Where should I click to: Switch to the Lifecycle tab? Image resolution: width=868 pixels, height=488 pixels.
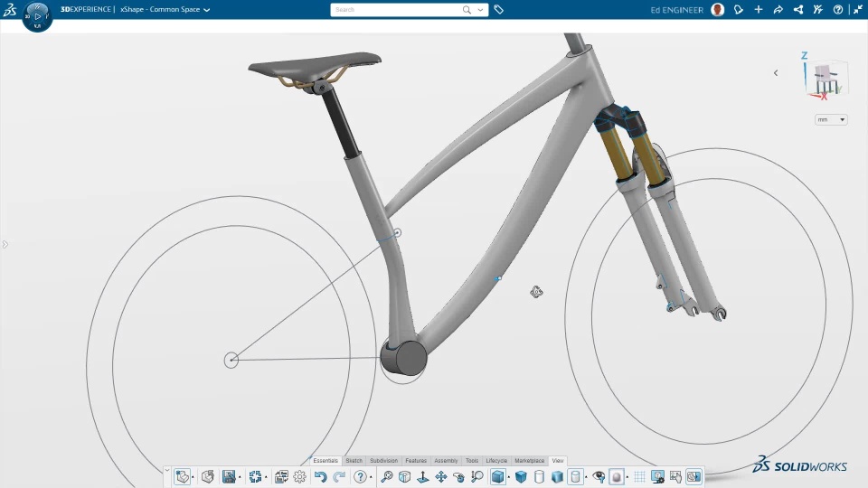coord(496,460)
